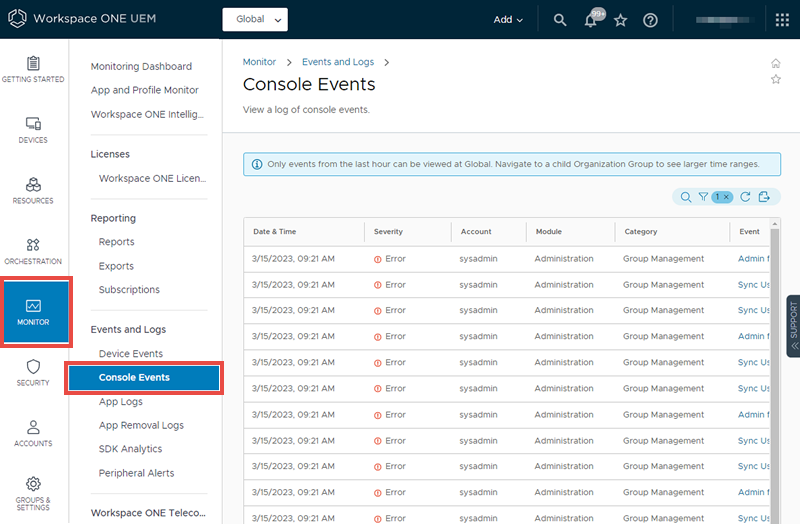Click the info icon in the banner

click(257, 164)
